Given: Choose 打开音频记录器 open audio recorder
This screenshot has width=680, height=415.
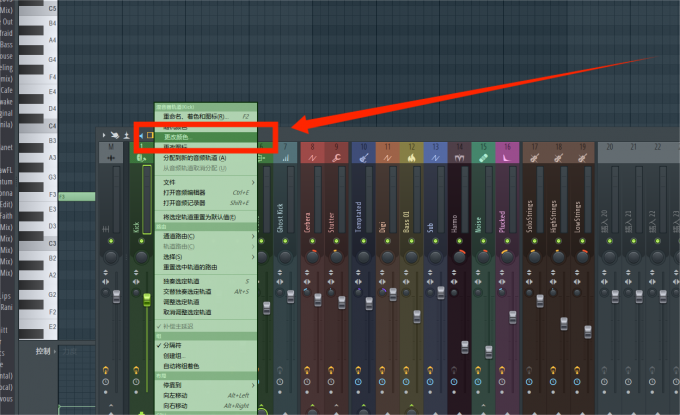Looking at the screenshot, I should click(206, 203).
